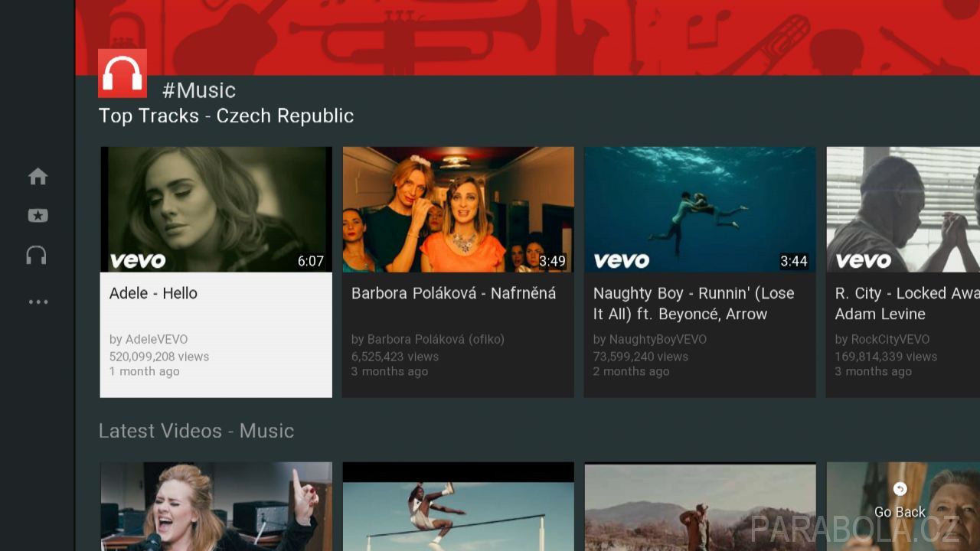Viewport: 980px width, 551px height.
Task: Click the Top Tracks - Czech Republic heading
Action: pyautogui.click(x=226, y=116)
